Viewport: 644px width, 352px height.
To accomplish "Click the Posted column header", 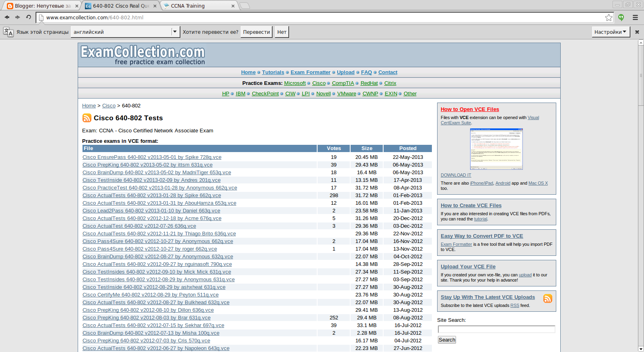I will (x=408, y=148).
